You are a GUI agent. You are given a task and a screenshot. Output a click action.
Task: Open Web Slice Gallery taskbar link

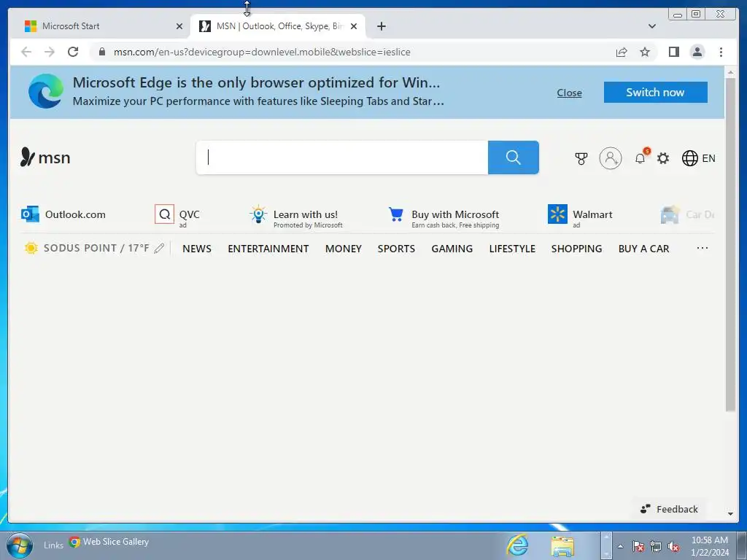coord(109,542)
